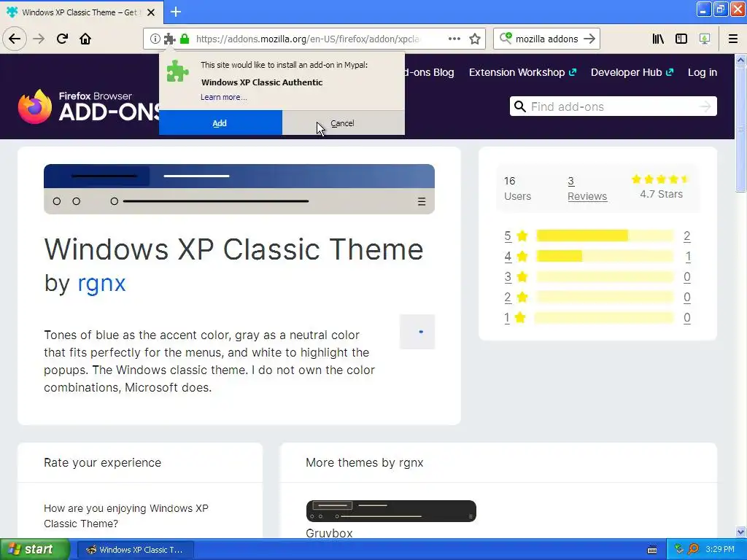Click the magnifier icon in Find add-ons
This screenshot has height=560, width=747.
(520, 106)
